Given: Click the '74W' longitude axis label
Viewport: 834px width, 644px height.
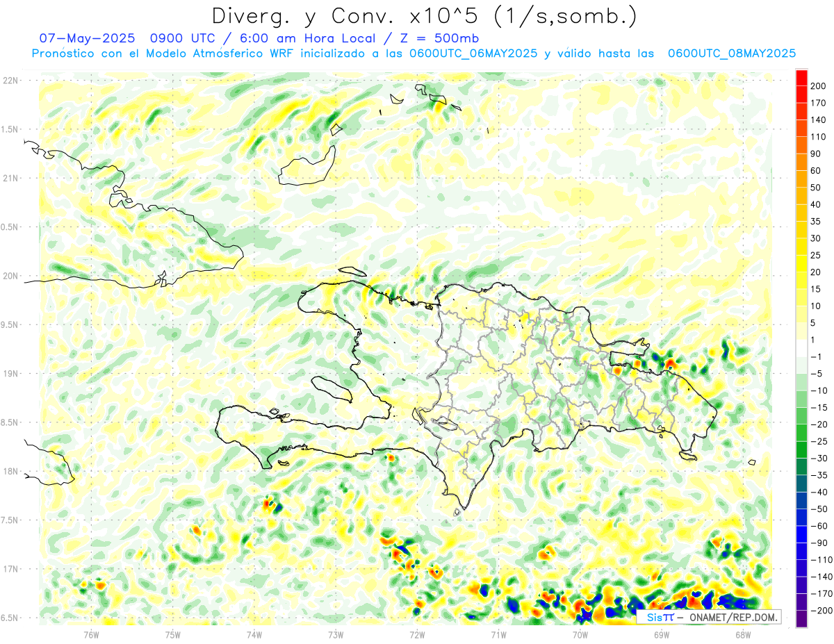Looking at the screenshot, I should click(254, 634).
